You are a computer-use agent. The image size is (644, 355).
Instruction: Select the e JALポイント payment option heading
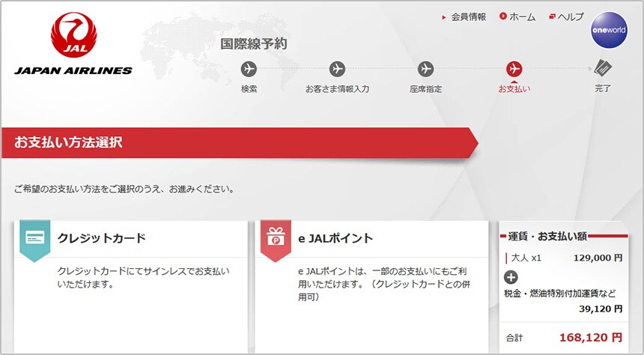coord(335,238)
